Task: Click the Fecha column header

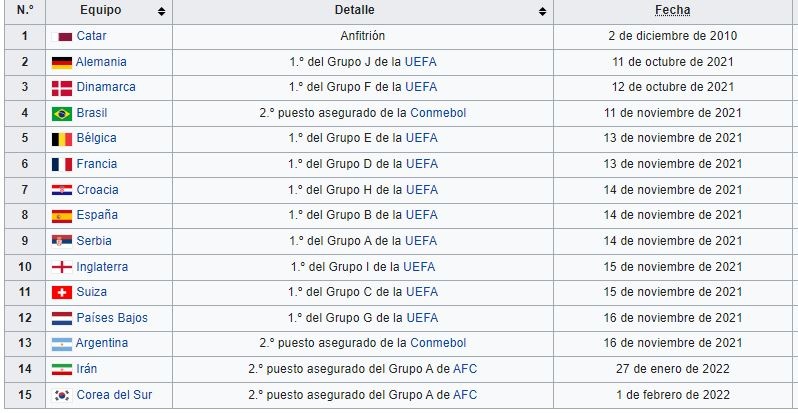Action: [672, 10]
